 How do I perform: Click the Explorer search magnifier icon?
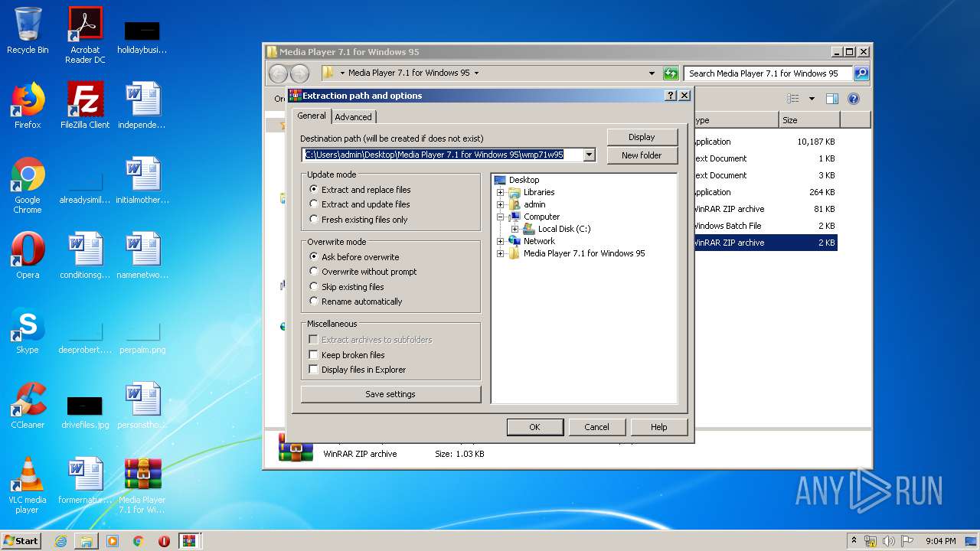pyautogui.click(x=861, y=73)
